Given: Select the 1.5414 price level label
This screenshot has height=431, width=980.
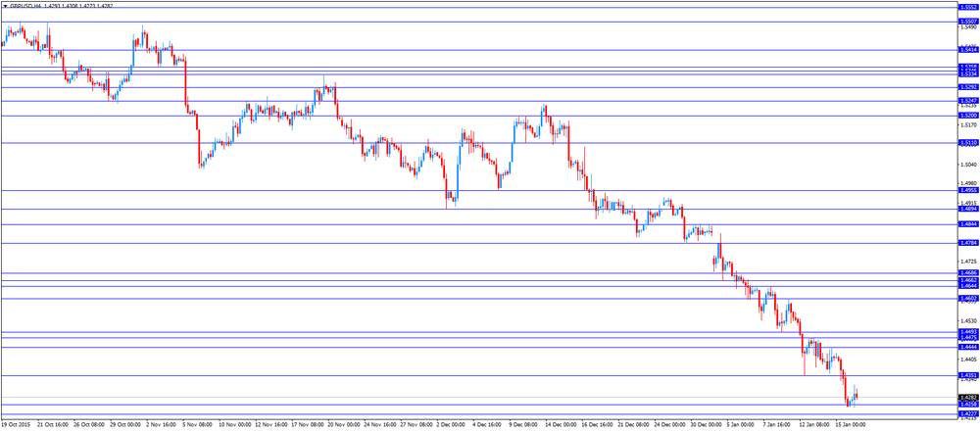Looking at the screenshot, I should click(967, 50).
